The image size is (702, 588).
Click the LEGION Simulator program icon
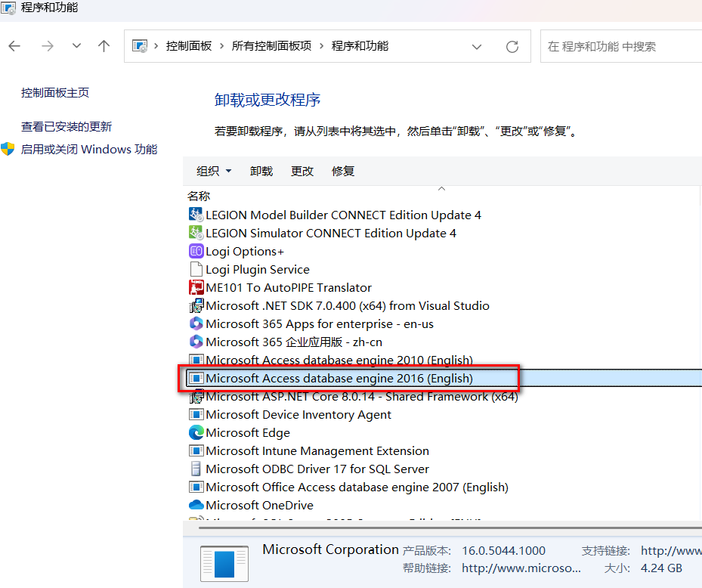click(196, 233)
